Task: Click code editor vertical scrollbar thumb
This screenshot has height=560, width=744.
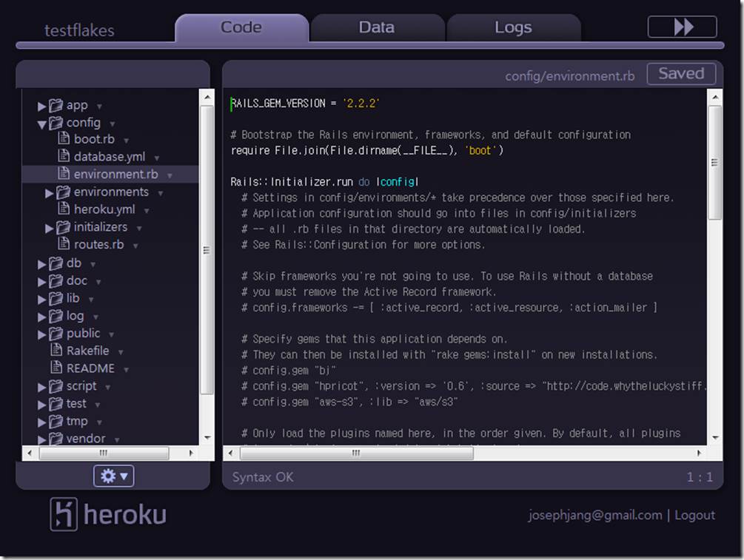Action: point(714,162)
